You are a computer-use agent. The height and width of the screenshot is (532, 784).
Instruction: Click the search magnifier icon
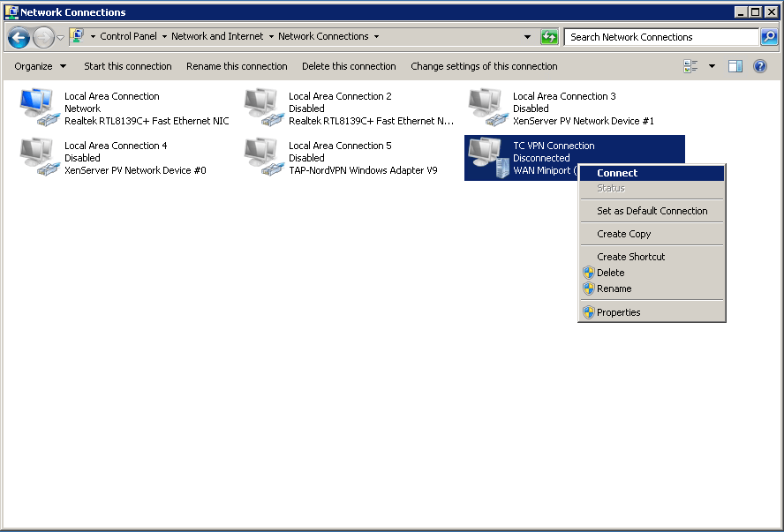coord(769,37)
